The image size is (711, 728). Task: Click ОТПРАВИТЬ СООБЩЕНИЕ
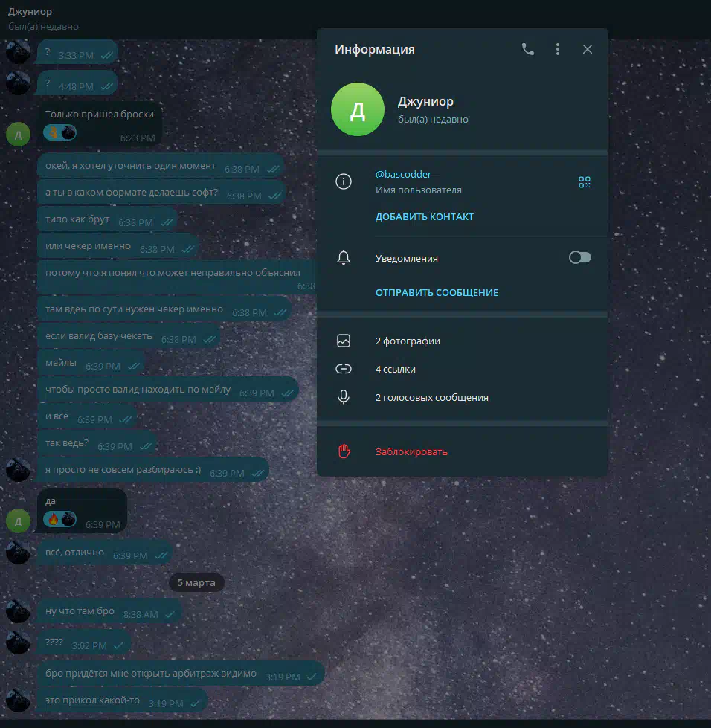click(437, 292)
